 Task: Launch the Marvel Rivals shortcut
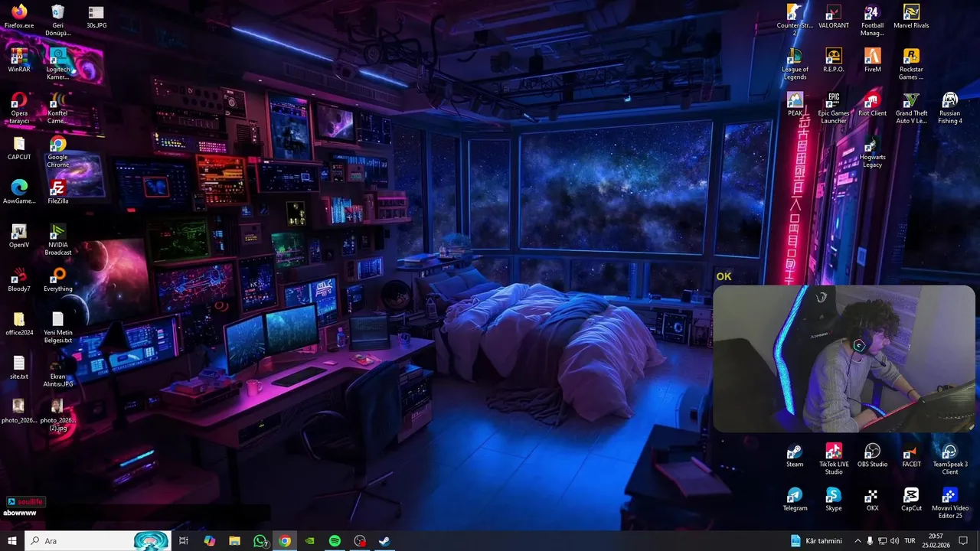coord(911,16)
